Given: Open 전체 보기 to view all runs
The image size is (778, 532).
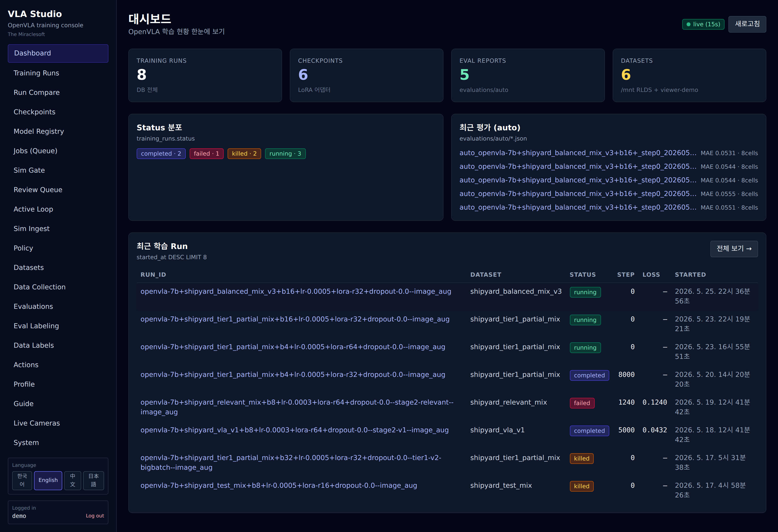Looking at the screenshot, I should (734, 248).
